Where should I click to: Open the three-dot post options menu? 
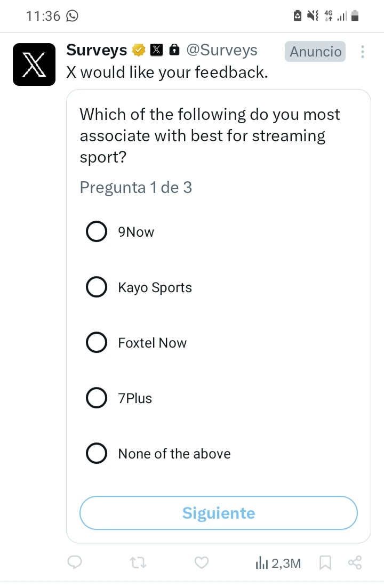[363, 52]
